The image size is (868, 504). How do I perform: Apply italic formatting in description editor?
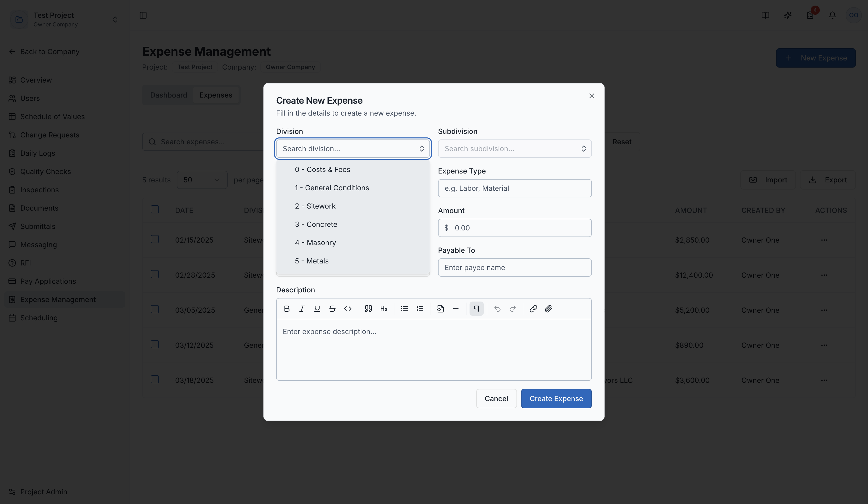coord(302,309)
